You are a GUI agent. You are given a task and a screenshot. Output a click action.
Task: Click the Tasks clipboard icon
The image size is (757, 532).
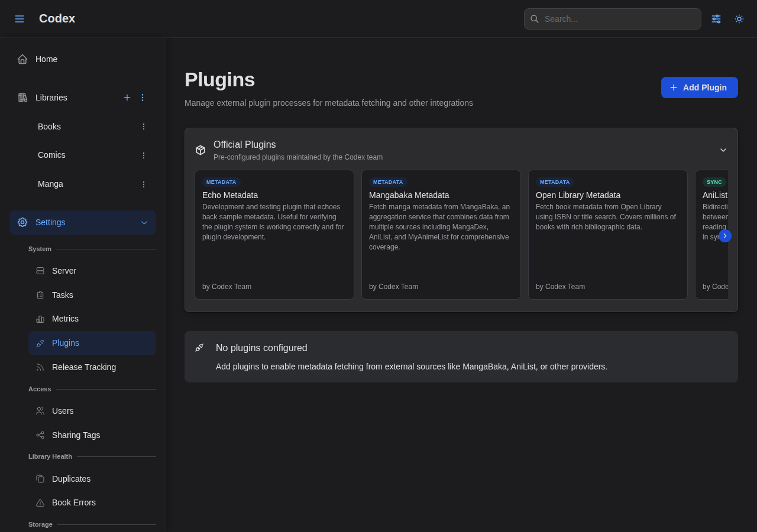click(40, 295)
